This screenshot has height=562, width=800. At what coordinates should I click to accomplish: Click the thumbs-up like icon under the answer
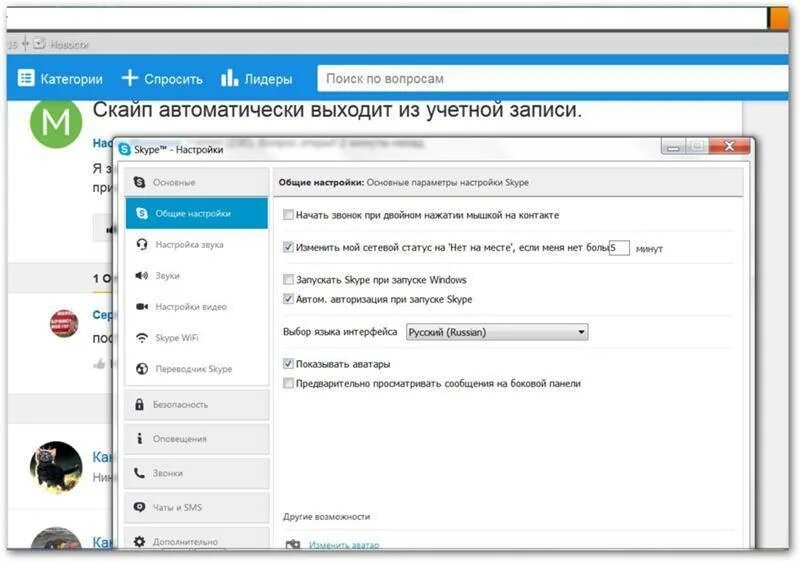pyautogui.click(x=99, y=364)
